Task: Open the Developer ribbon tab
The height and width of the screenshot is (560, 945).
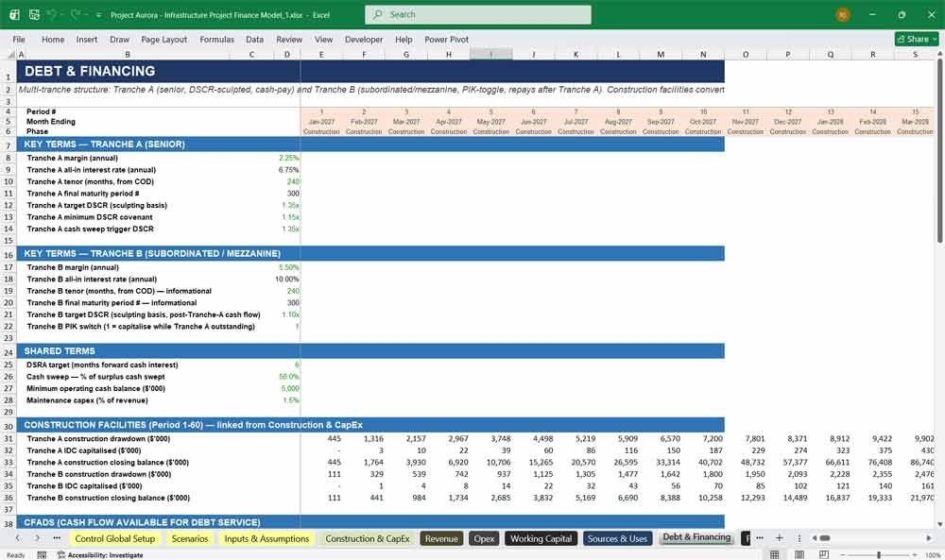Action: click(x=364, y=39)
